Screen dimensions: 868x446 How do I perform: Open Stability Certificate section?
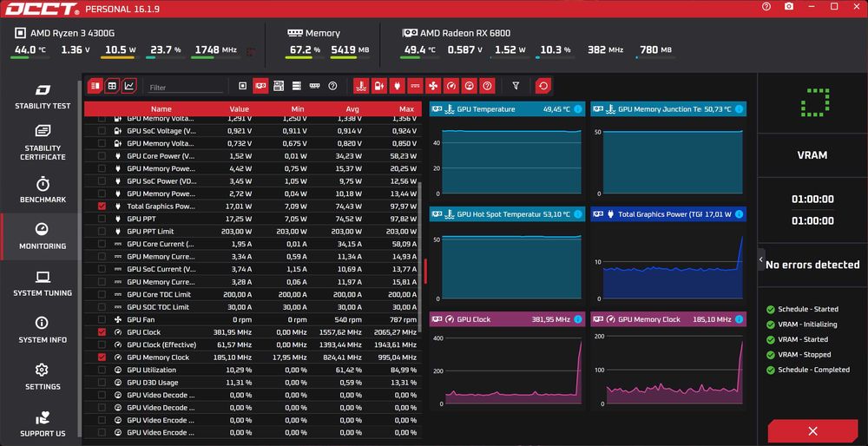43,143
